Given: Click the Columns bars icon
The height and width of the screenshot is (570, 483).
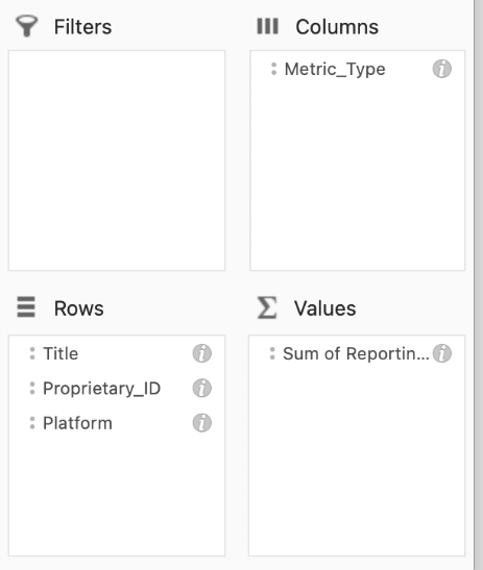Looking at the screenshot, I should pyautogui.click(x=267, y=26).
